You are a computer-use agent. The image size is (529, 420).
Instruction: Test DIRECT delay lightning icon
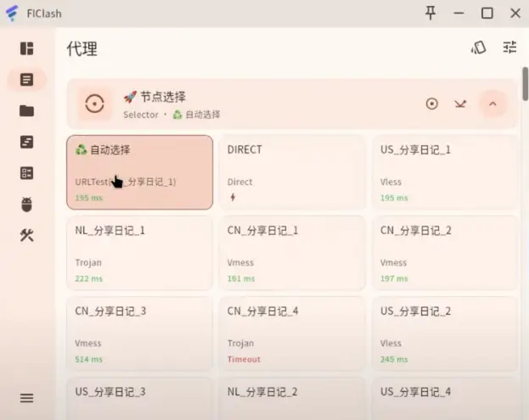coord(233,197)
